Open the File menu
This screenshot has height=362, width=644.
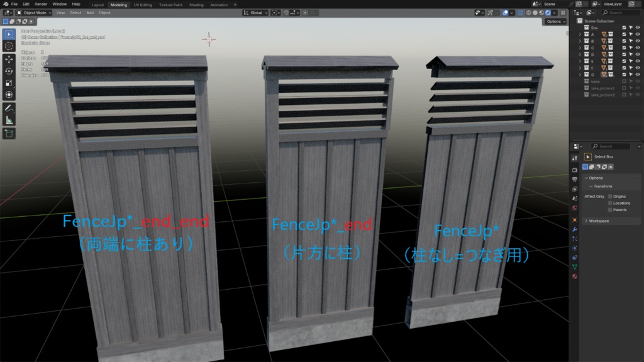[14, 4]
